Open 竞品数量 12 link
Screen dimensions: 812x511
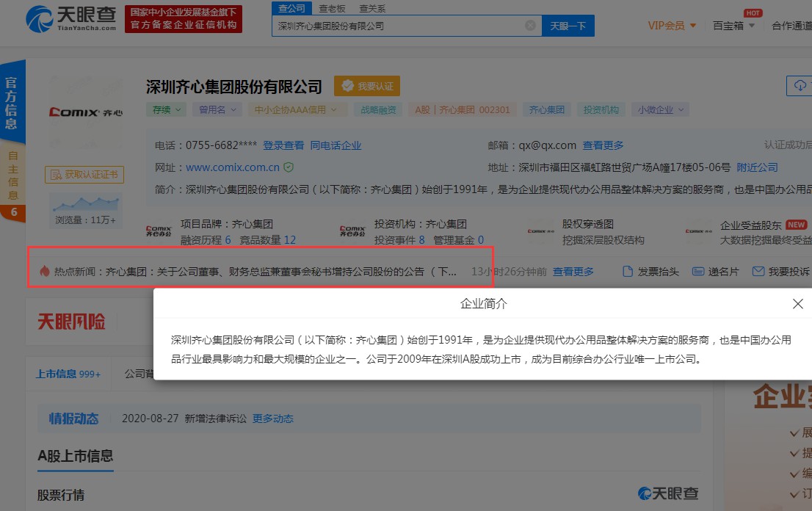pyautogui.click(x=267, y=240)
